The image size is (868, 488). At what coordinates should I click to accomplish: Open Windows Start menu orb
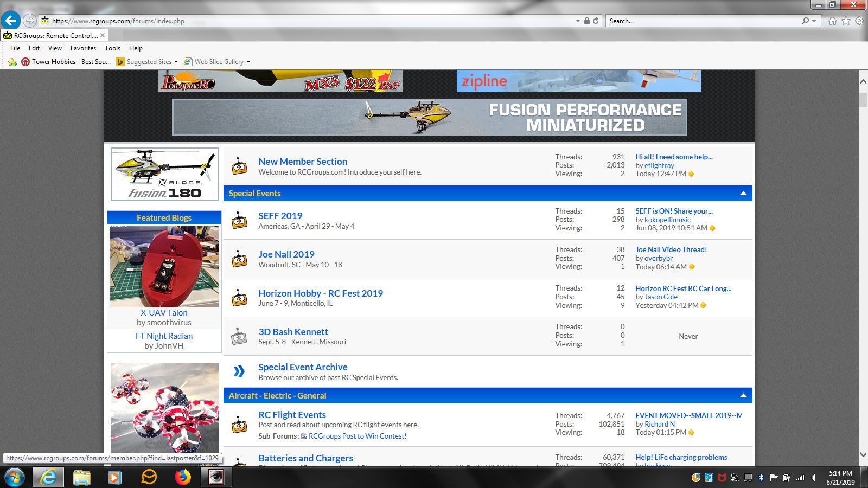(15, 477)
